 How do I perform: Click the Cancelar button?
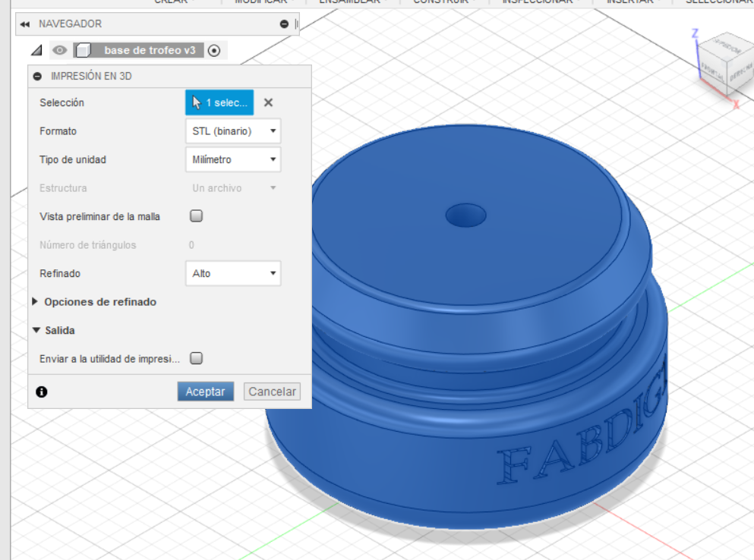coord(272,392)
